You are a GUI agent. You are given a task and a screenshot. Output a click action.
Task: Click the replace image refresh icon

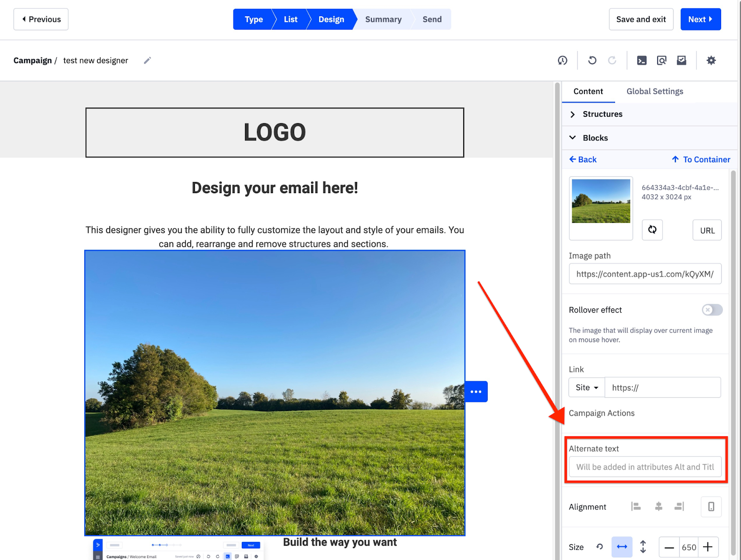[x=652, y=230]
